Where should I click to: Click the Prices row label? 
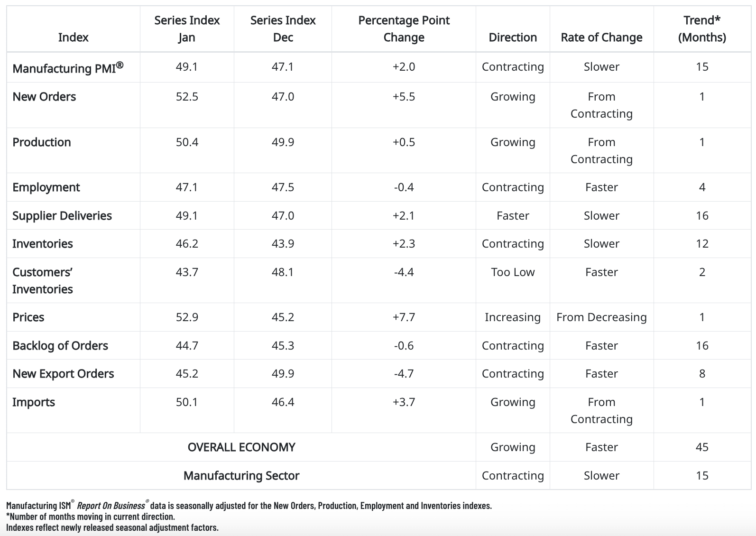tap(28, 317)
